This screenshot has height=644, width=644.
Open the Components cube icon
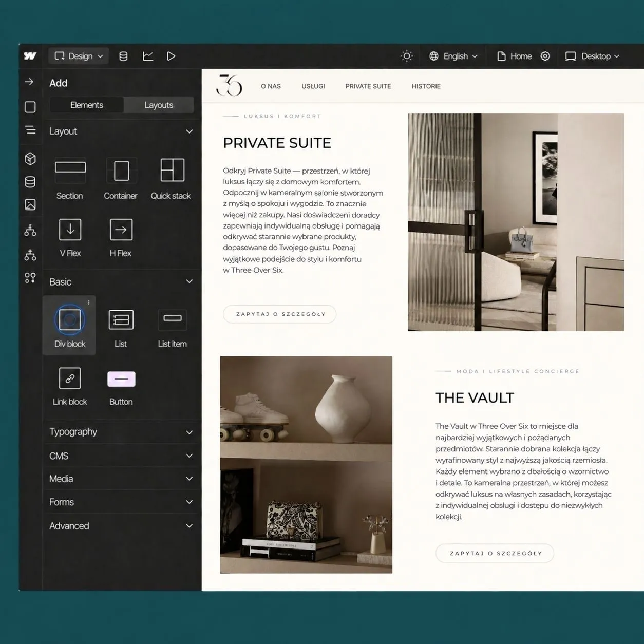(30, 159)
